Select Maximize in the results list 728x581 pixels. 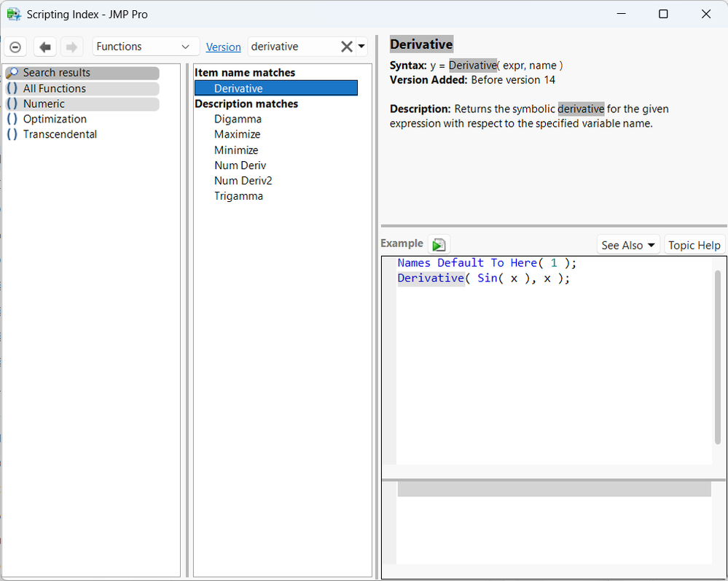click(x=238, y=135)
